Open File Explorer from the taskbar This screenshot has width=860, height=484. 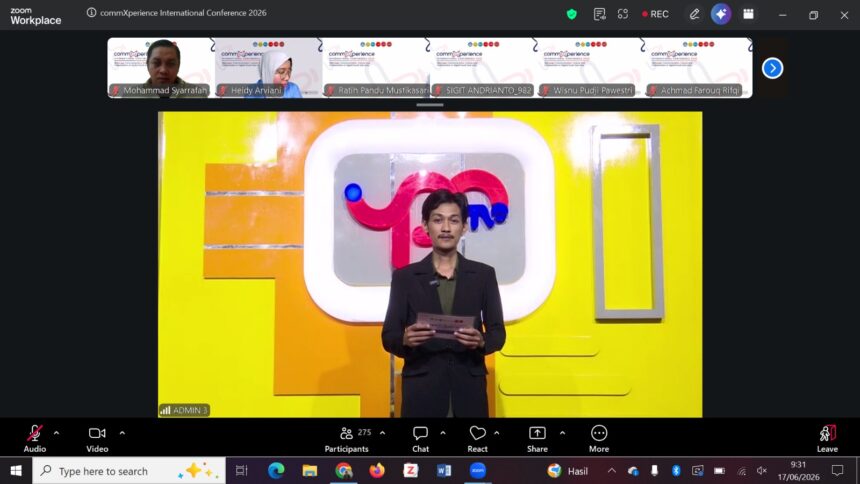(x=310, y=471)
